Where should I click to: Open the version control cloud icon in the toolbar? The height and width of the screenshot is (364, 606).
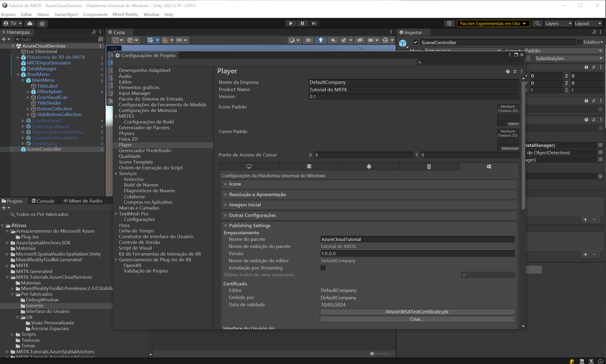pos(30,24)
